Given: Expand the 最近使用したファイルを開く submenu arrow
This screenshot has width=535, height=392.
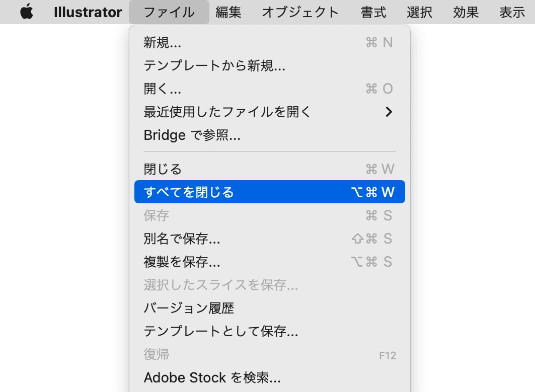Looking at the screenshot, I should coord(389,112).
